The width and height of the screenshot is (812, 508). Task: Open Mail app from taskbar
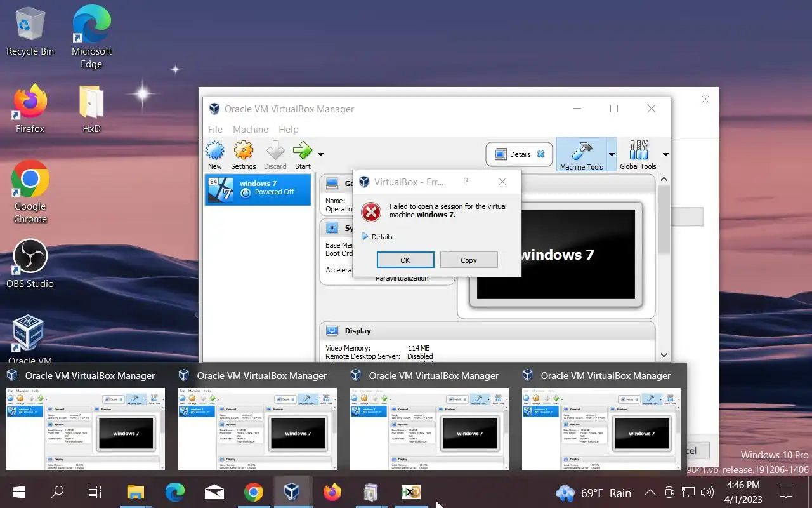coord(214,492)
